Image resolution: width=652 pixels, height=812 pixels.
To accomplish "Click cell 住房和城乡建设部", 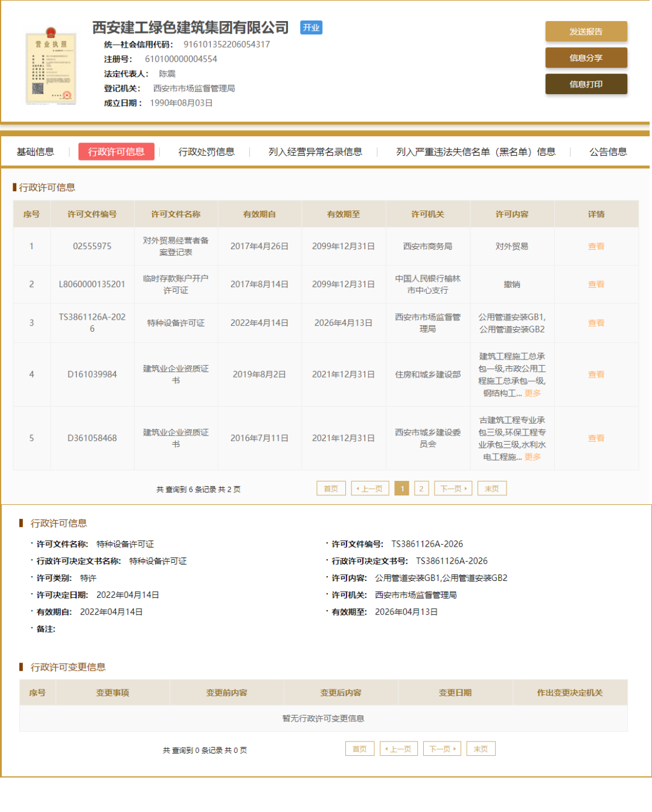I will click(428, 374).
